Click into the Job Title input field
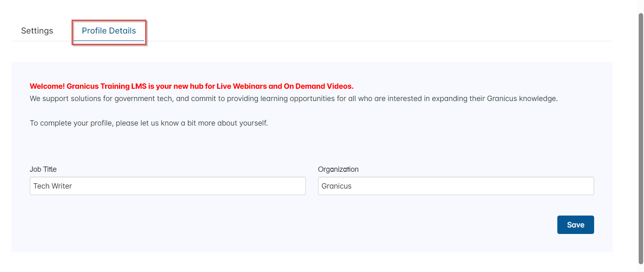This screenshot has width=644, height=272. pyautogui.click(x=168, y=186)
